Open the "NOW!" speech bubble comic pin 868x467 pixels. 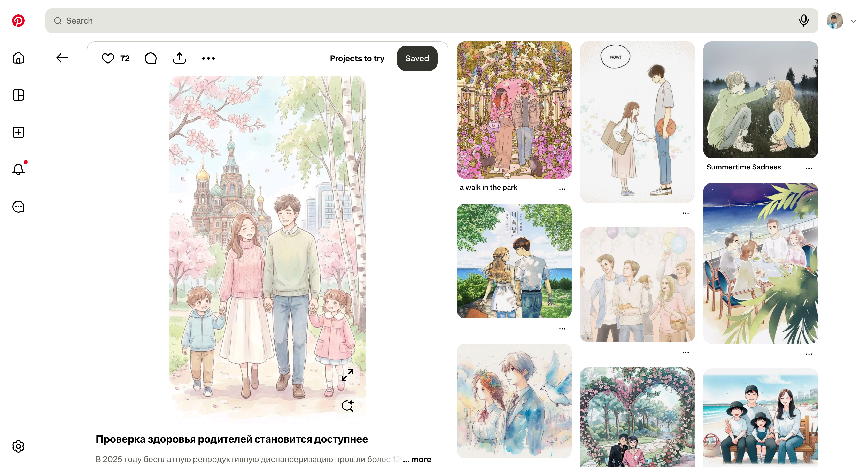tap(638, 122)
